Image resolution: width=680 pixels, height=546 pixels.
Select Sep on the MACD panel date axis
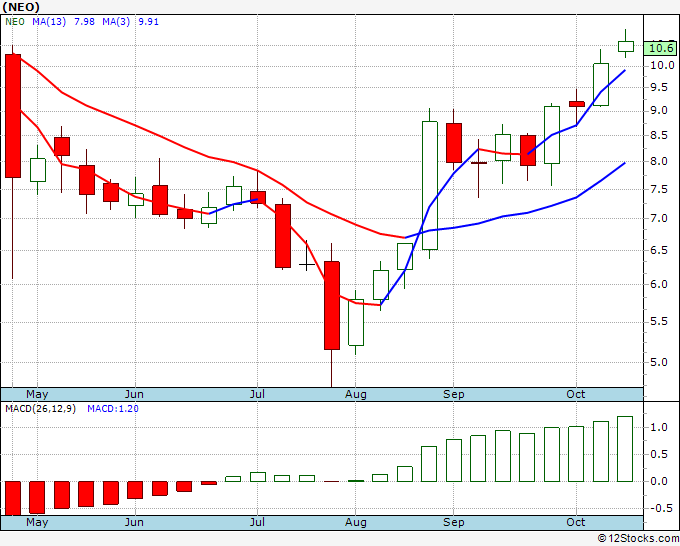pos(454,523)
